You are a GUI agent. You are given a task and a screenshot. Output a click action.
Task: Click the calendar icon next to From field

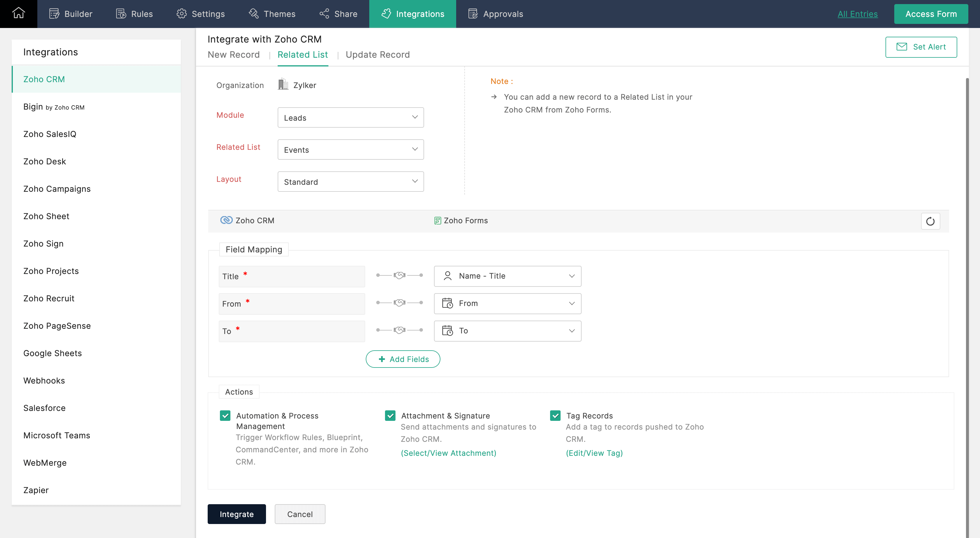(448, 303)
